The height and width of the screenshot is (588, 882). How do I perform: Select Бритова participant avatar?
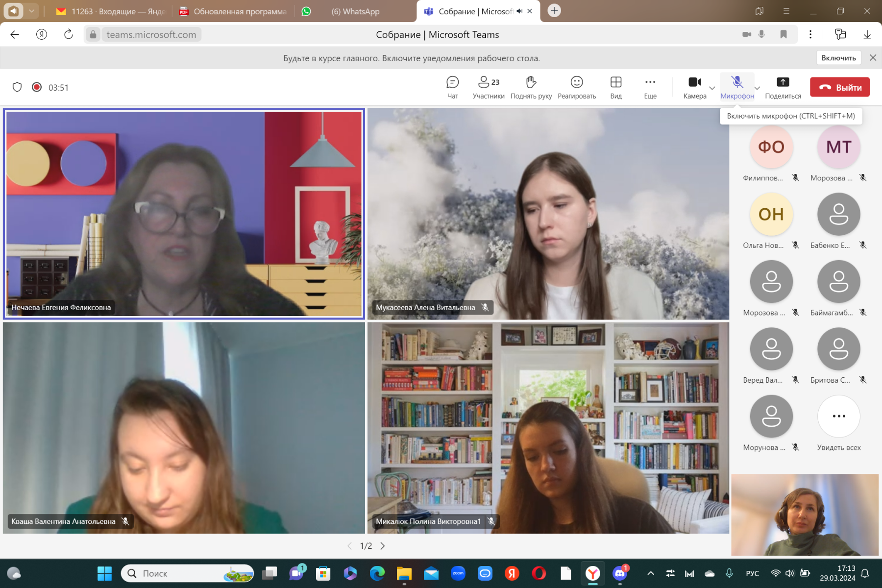click(x=839, y=349)
